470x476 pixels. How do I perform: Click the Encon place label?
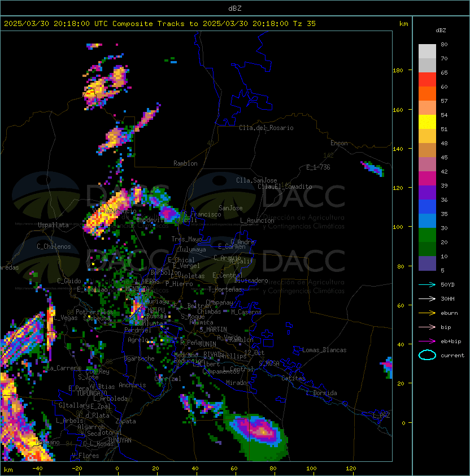[339, 143]
